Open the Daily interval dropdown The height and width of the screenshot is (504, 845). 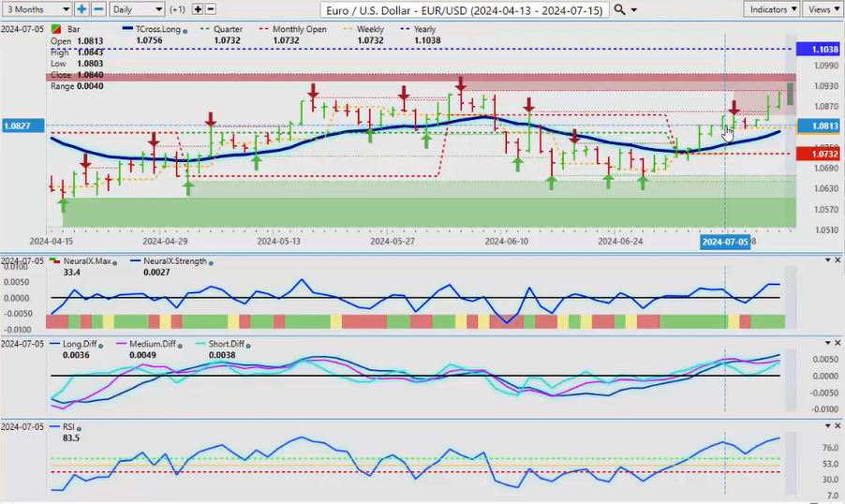pos(137,9)
